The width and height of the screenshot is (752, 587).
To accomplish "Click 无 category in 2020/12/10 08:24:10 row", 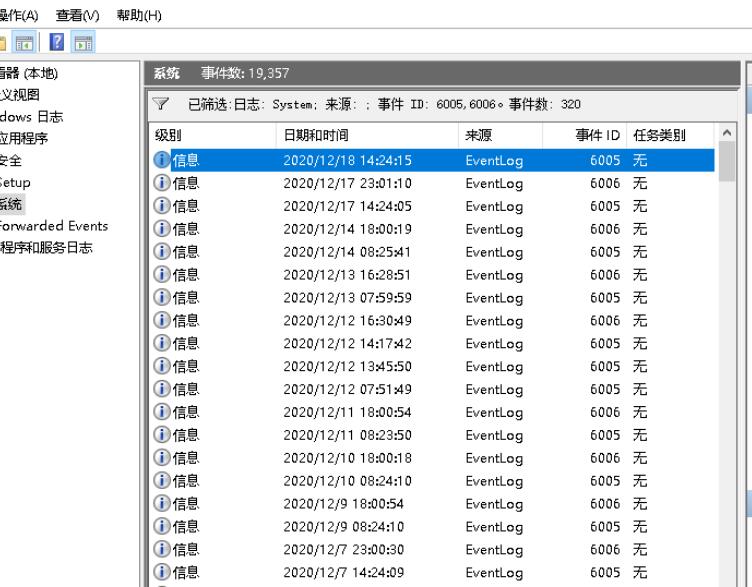I will coord(640,481).
